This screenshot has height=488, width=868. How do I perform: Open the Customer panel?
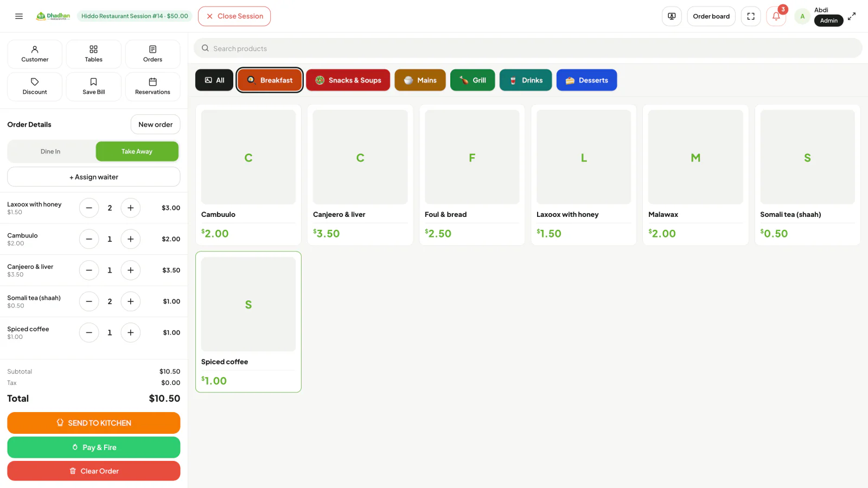(35, 54)
